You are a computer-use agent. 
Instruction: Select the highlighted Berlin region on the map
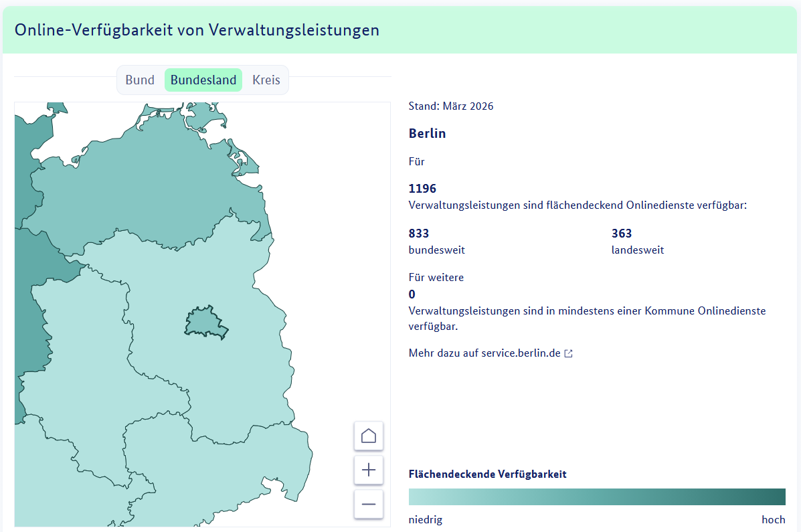pyautogui.click(x=206, y=323)
